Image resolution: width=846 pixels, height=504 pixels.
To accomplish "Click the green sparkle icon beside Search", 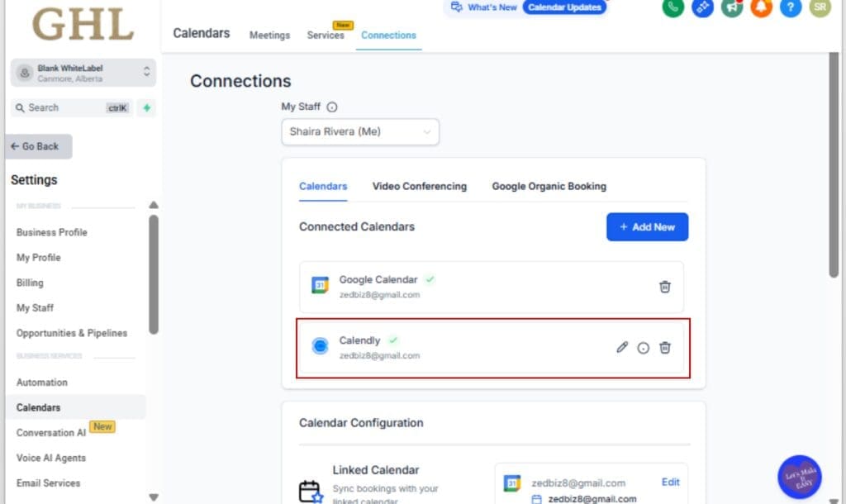I will 146,107.
